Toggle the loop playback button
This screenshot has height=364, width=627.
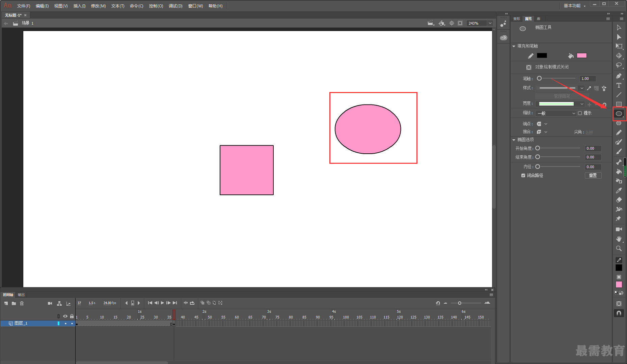click(192, 303)
